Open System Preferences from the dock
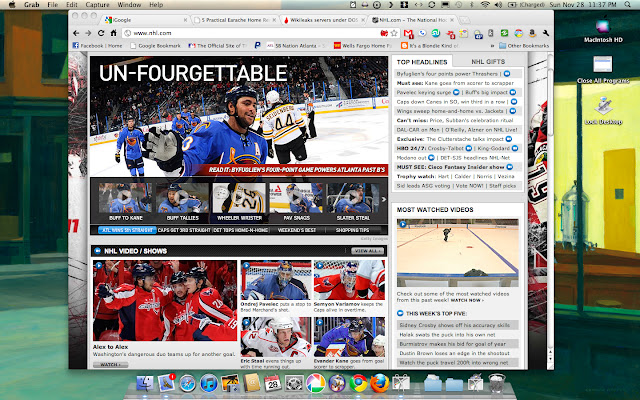This screenshot has height=400, width=640. click(294, 384)
